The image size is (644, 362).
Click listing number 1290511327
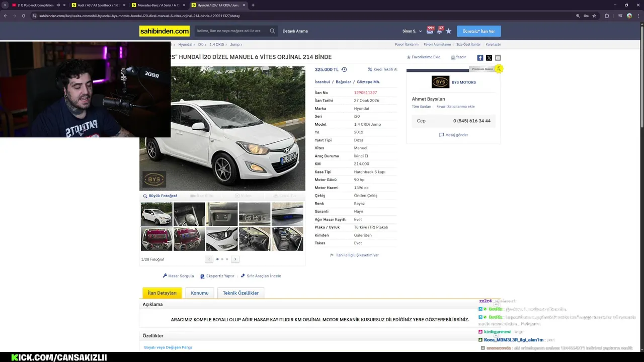point(365,93)
